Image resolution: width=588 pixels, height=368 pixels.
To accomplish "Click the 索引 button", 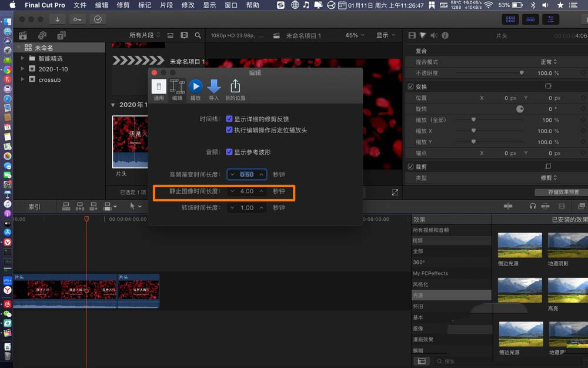I will pyautogui.click(x=34, y=206).
